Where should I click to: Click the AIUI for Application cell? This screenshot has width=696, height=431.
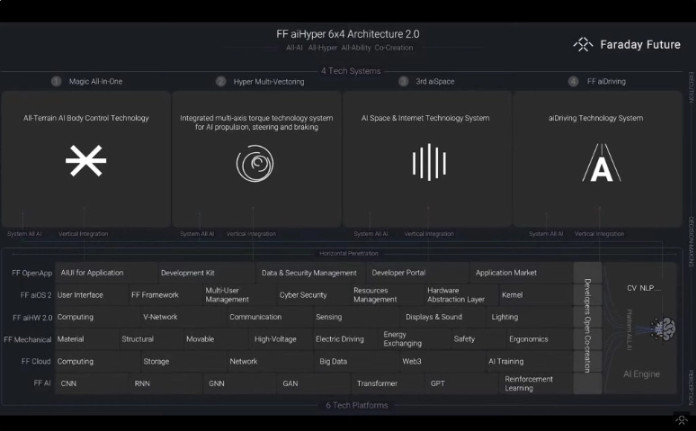click(x=107, y=273)
